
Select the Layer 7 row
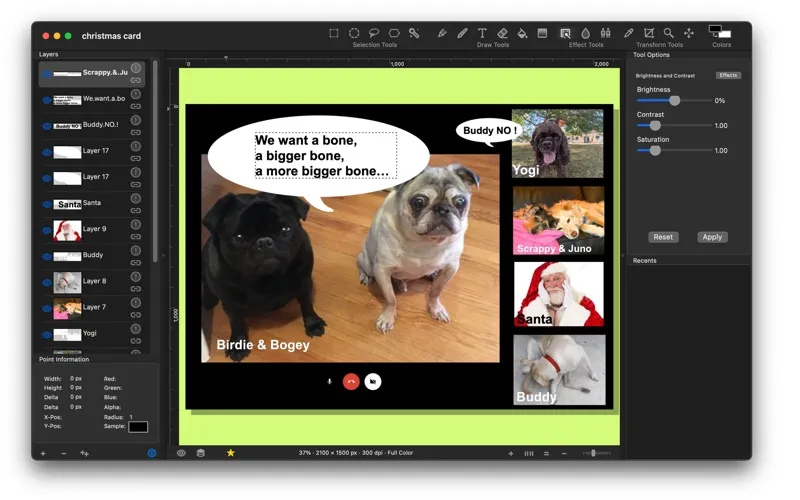click(92, 308)
